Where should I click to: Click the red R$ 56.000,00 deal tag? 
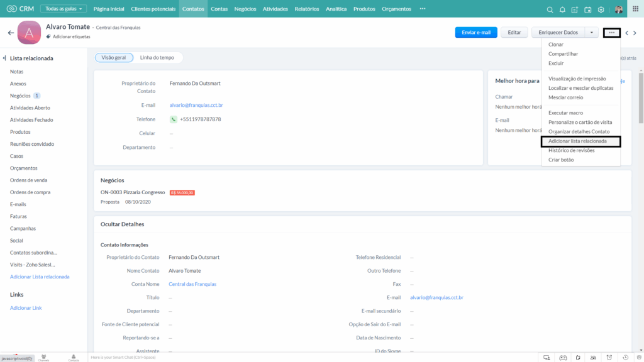pos(182,192)
